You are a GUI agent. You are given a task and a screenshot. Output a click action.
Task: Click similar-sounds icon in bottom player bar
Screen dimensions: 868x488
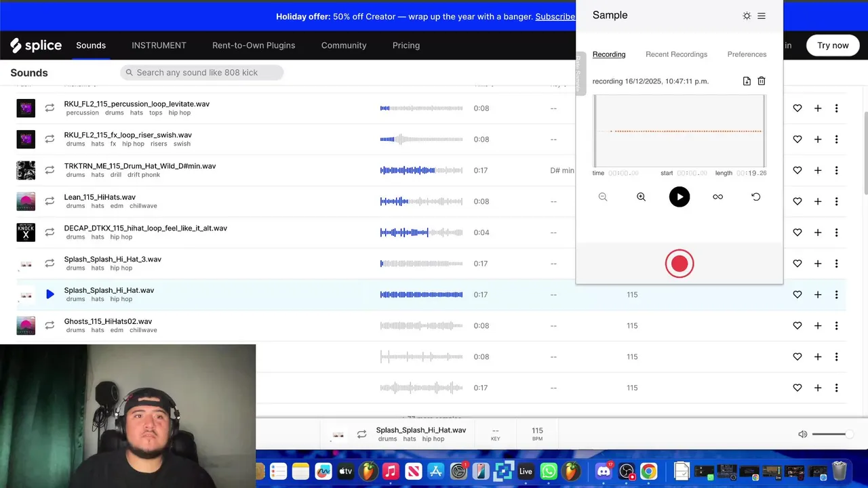point(361,434)
